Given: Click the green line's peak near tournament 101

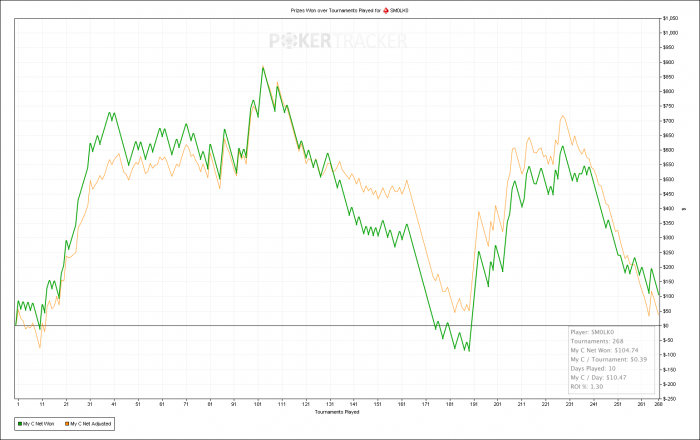Looking at the screenshot, I should click(x=262, y=67).
